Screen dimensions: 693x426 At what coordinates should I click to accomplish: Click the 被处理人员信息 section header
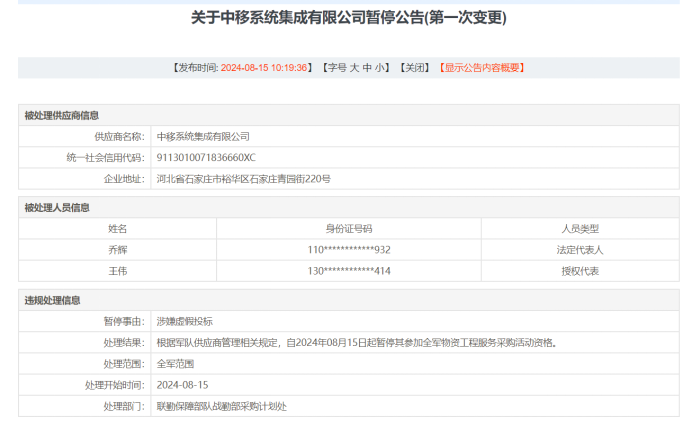[x=57, y=208]
